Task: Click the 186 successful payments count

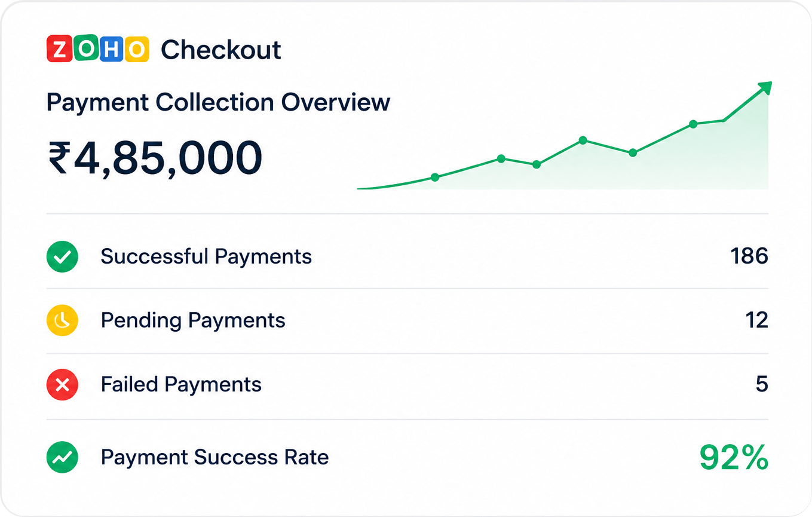Action: pyautogui.click(x=749, y=257)
